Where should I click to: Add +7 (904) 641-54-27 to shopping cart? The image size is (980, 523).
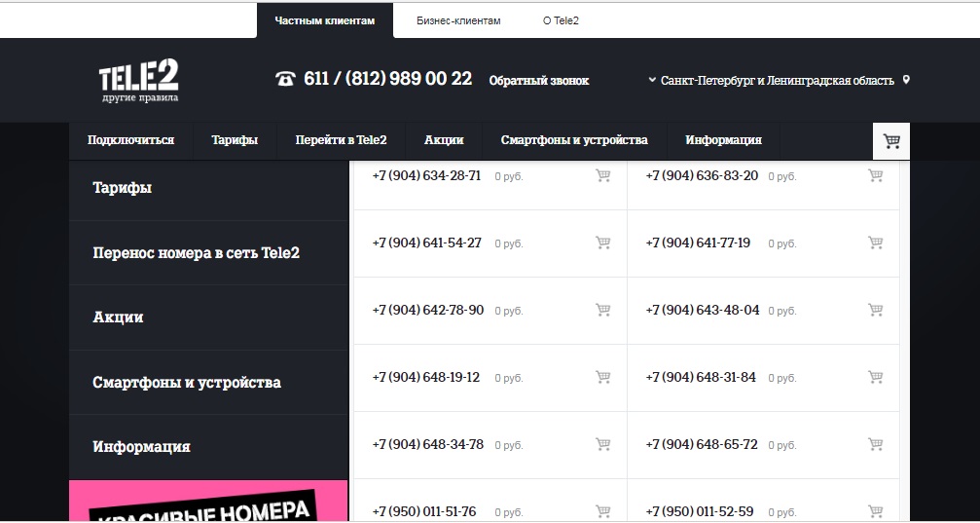602,243
